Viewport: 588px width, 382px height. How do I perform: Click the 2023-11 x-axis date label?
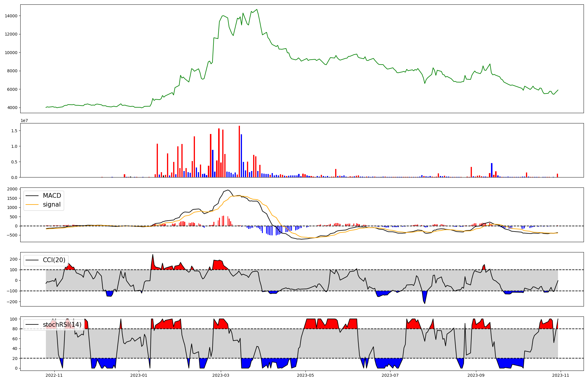coord(561,375)
